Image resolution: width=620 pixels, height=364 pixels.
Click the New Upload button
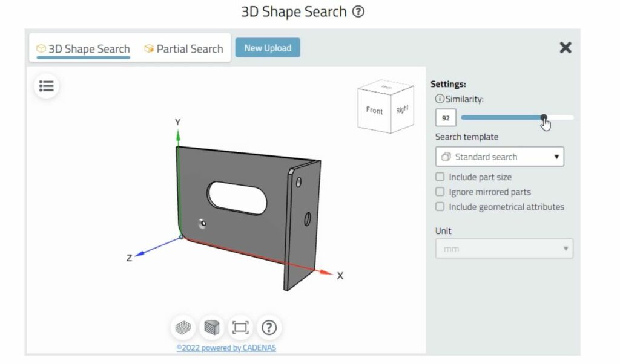268,48
